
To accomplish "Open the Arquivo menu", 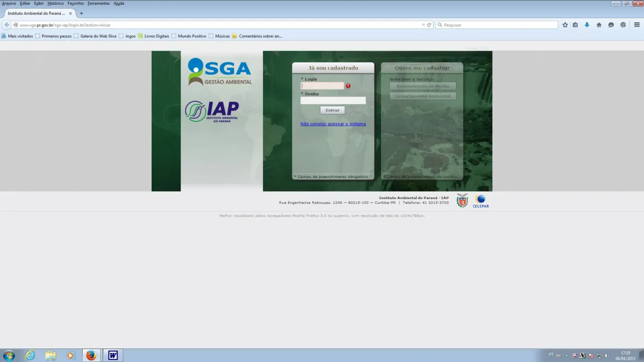I will tap(9, 3).
